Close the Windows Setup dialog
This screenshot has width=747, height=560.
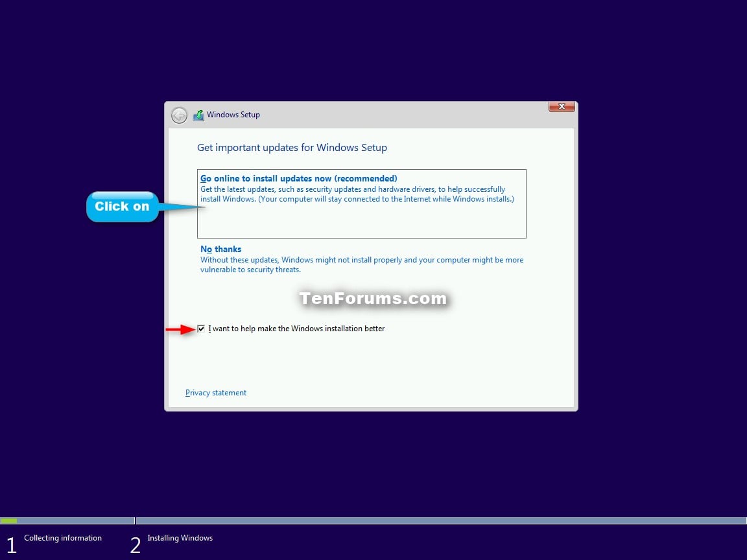coord(562,106)
